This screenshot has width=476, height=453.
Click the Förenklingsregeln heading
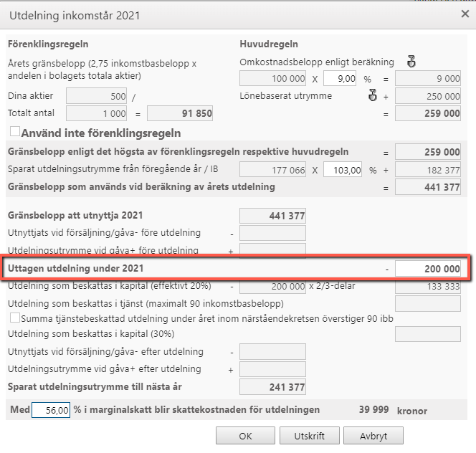pyautogui.click(x=48, y=44)
